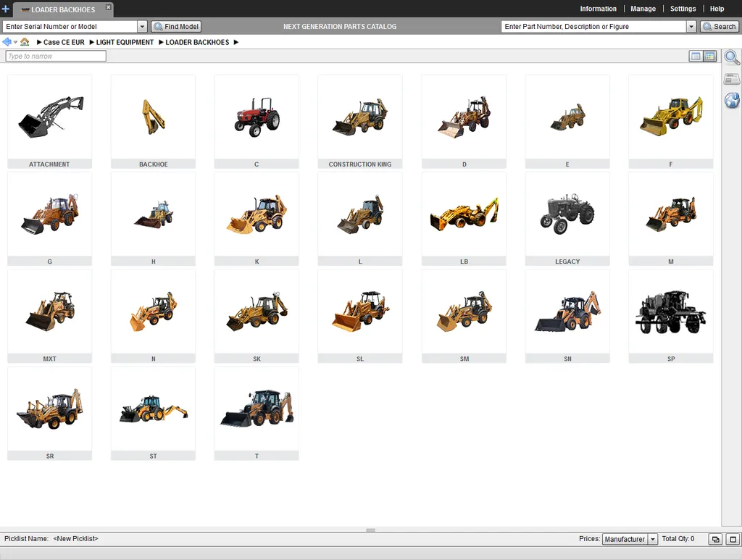Open the back history dropdown arrow
The image size is (742, 560).
(15, 42)
